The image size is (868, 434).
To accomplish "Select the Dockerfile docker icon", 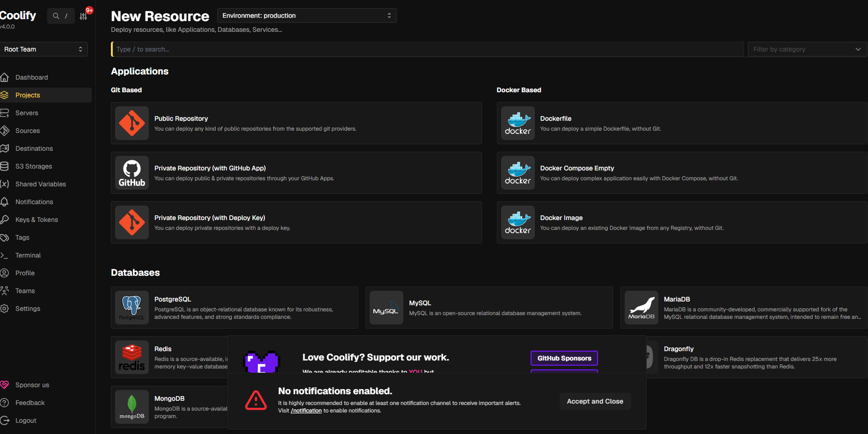I will coord(518,123).
